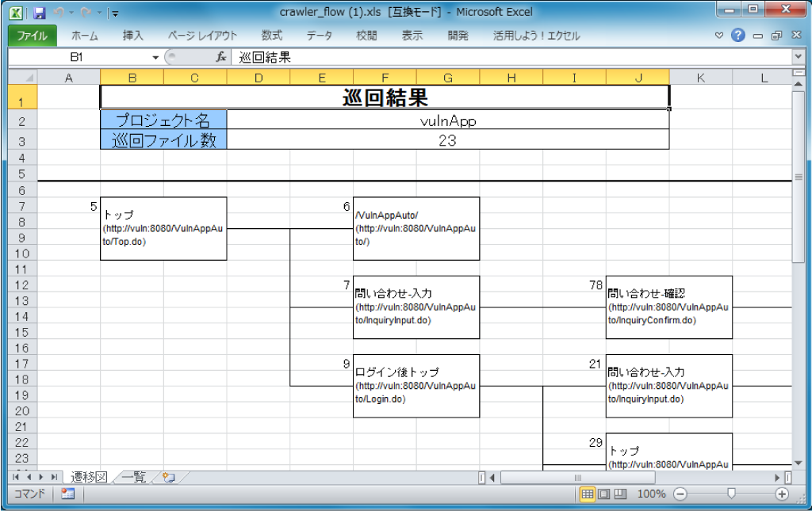Screen dimensions: 812x511
Task: Click the vertical scrollbar thumb
Action: [798, 177]
